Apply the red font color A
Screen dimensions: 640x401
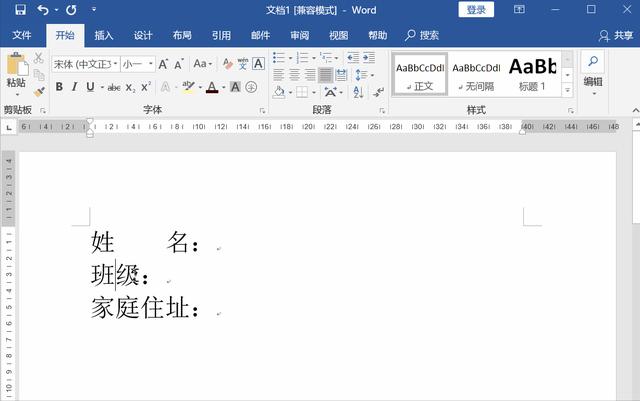pos(212,87)
